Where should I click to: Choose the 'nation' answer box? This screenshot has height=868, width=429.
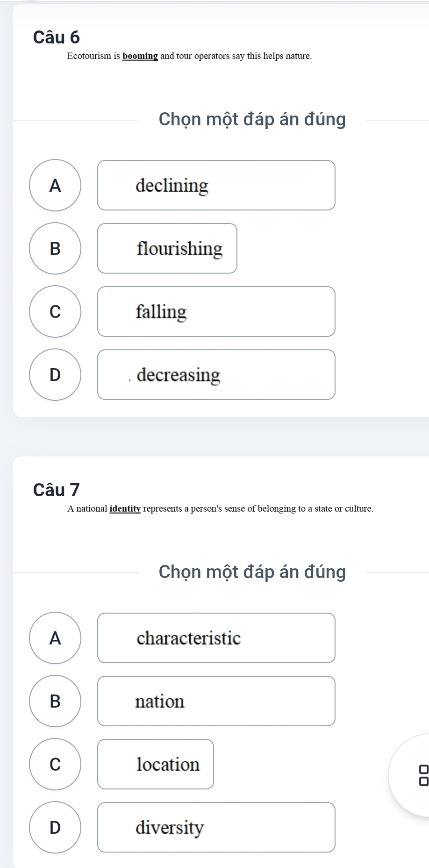(216, 701)
